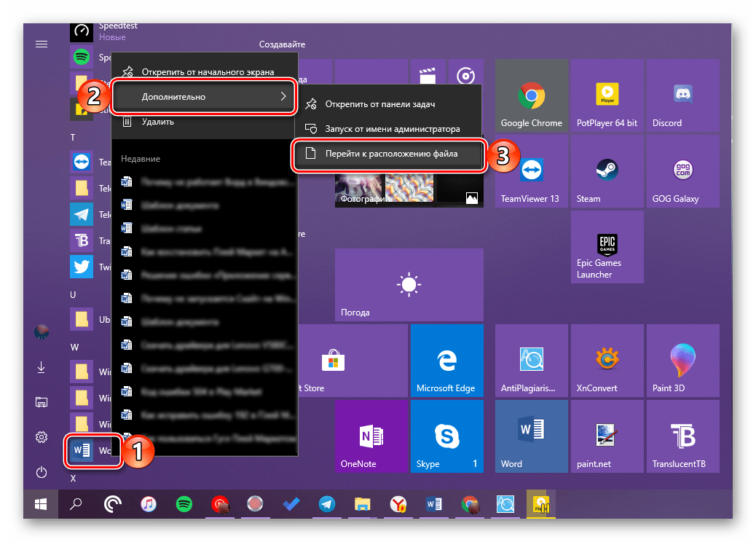This screenshot has width=756, height=542.
Task: Click the power button in Start menu
Action: [42, 472]
